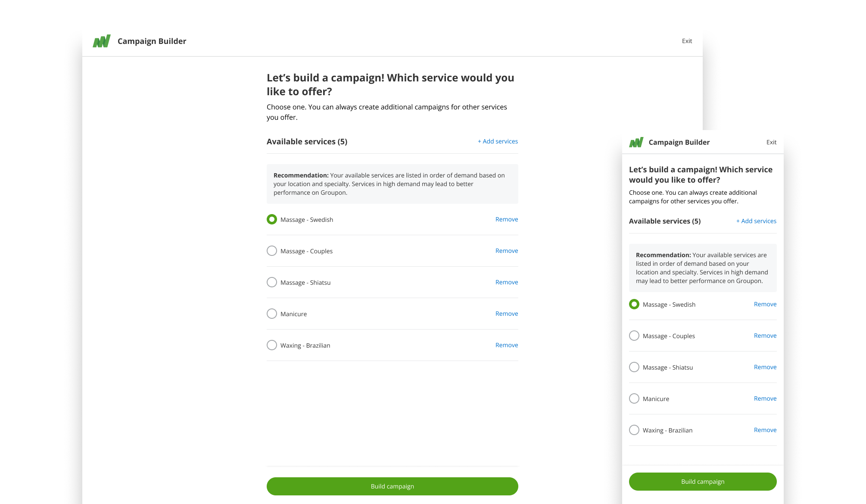Click Massage - Swedish label in mobile list

(669, 305)
